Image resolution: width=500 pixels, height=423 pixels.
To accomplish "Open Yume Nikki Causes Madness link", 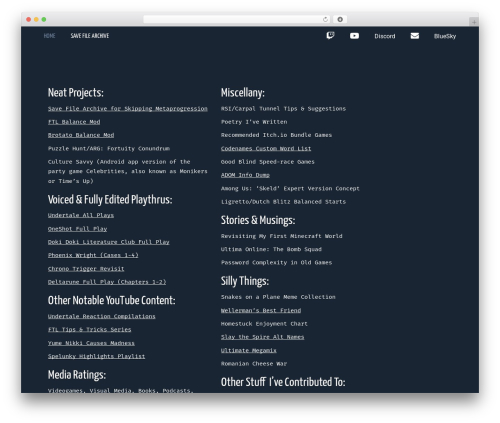I will click(91, 343).
